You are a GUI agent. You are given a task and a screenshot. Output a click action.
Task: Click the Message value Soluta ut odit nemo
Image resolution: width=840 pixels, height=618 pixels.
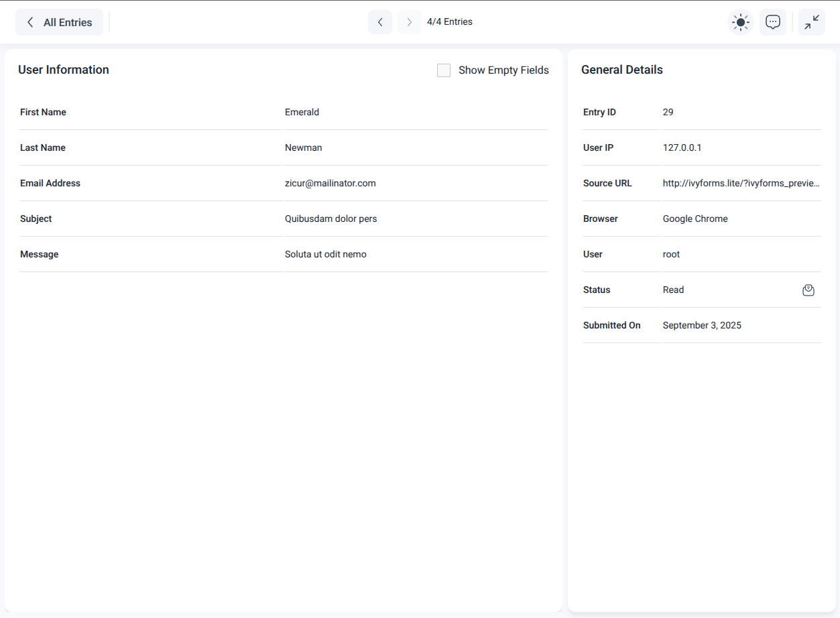(x=325, y=254)
